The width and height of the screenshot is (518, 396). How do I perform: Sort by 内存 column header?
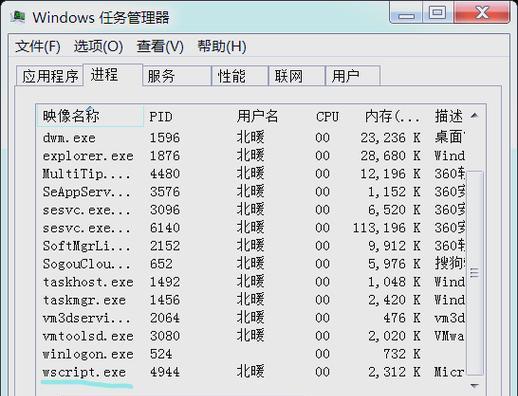(392, 116)
